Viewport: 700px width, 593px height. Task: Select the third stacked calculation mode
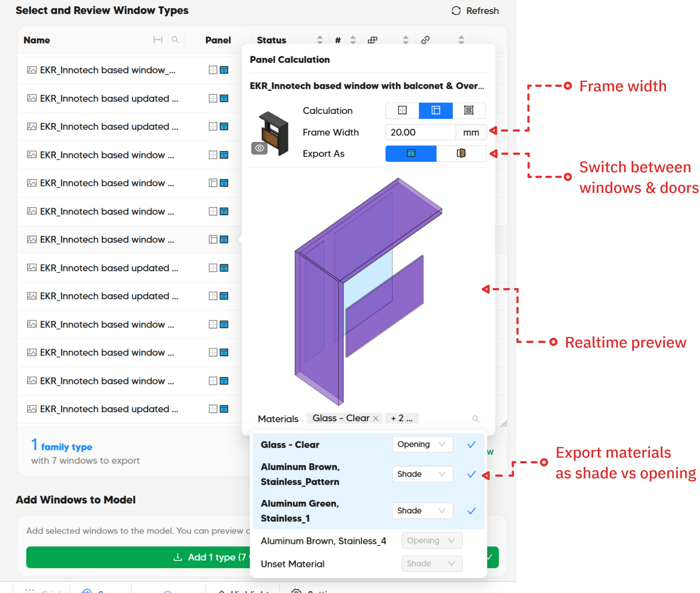click(468, 110)
